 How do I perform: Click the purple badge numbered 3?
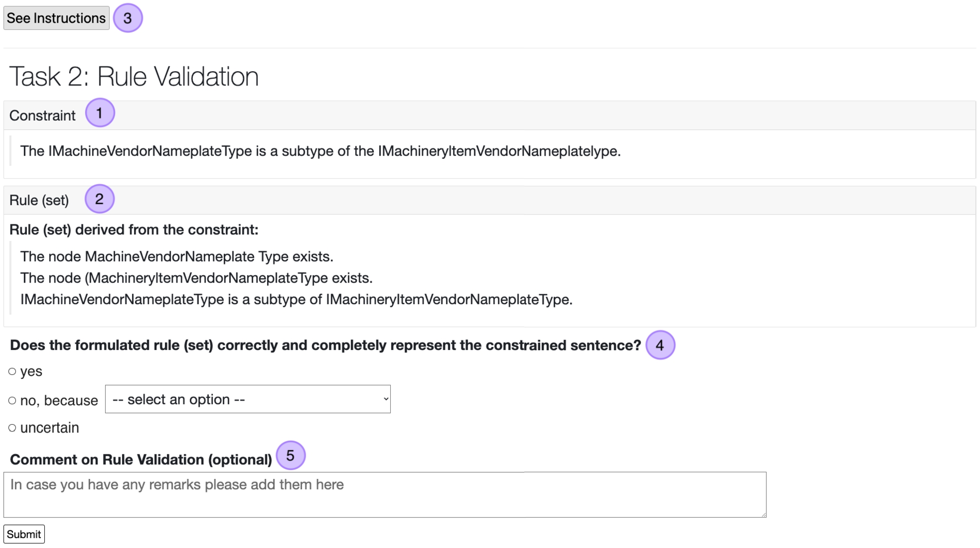[x=127, y=18]
